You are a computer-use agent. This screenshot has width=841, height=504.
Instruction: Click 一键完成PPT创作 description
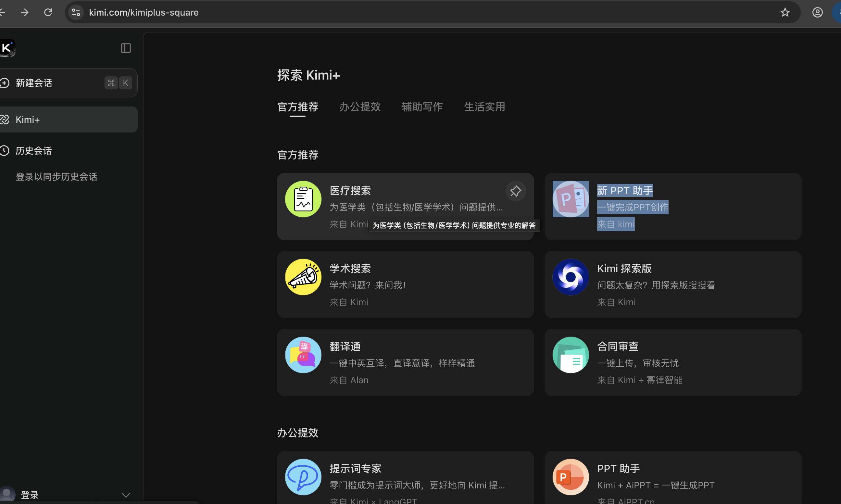(633, 207)
